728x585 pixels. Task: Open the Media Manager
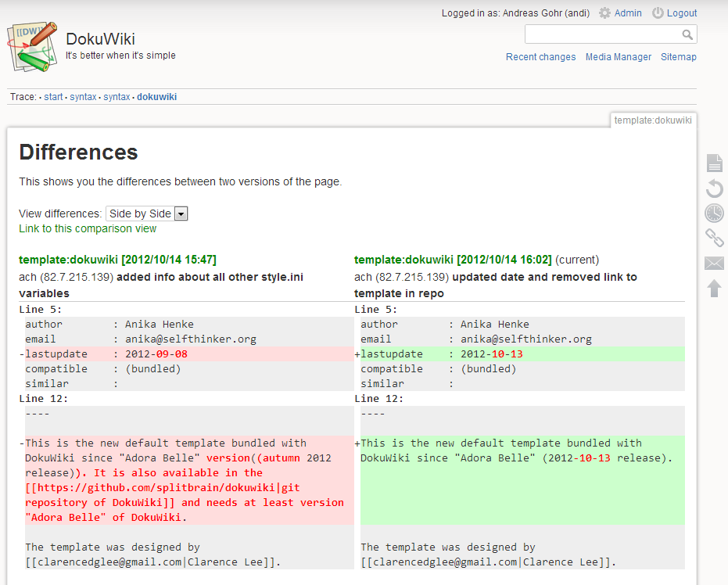click(x=618, y=57)
